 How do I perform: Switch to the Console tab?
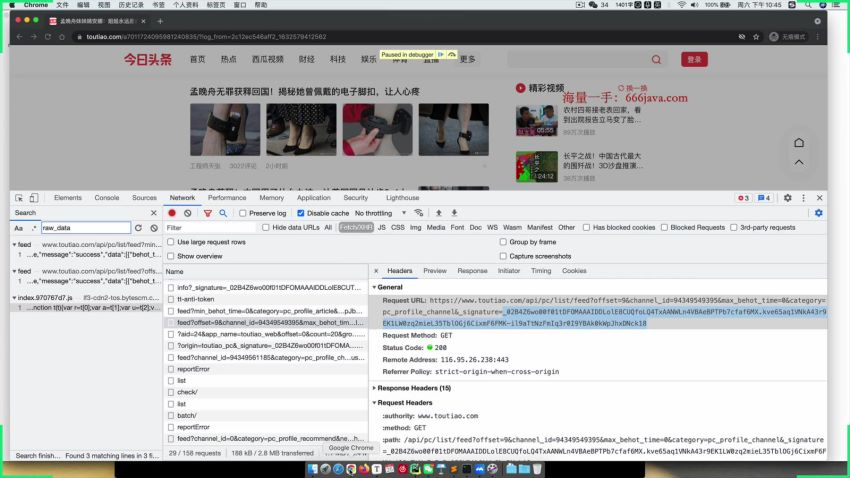coord(106,198)
